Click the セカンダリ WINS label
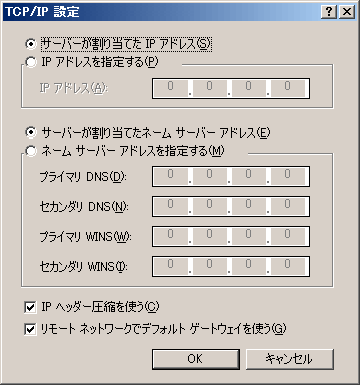Screen dimensions: 360x385 click(83, 267)
